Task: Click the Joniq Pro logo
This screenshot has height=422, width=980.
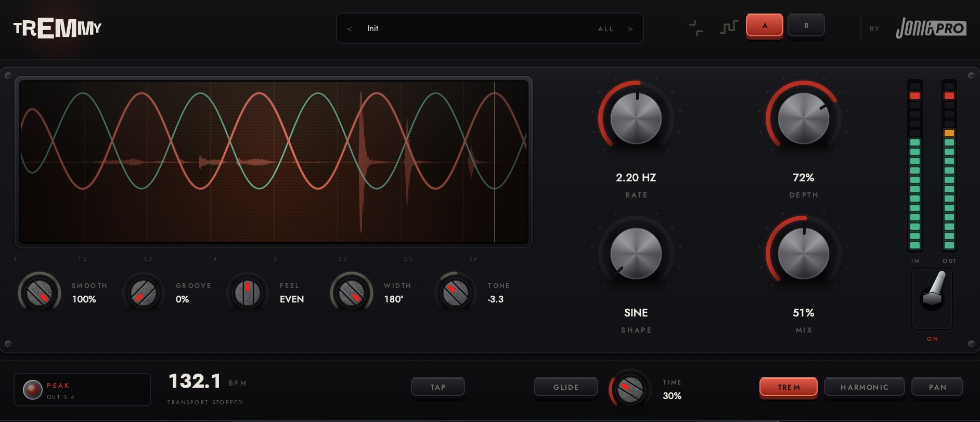Action: [931, 28]
